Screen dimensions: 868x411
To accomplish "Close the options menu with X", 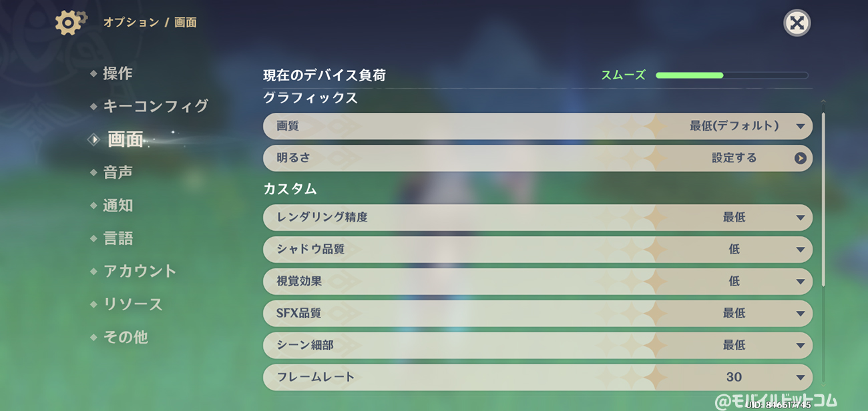I will (797, 23).
